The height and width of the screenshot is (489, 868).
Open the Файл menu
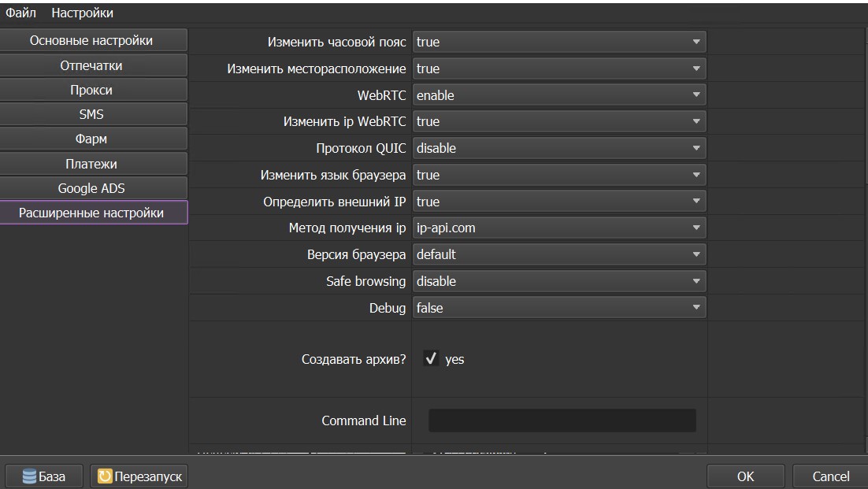point(20,13)
